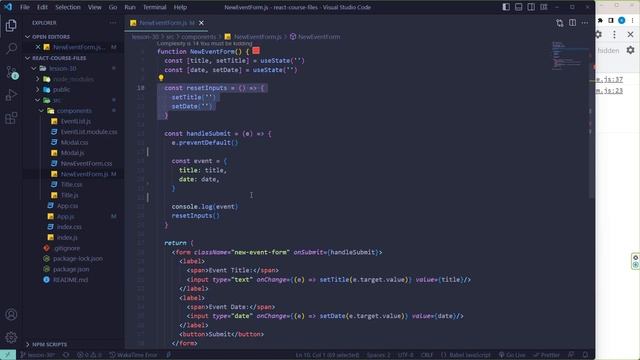The image size is (640, 360).
Task: Click Spaces: 2 indentation setting
Action: point(378,355)
